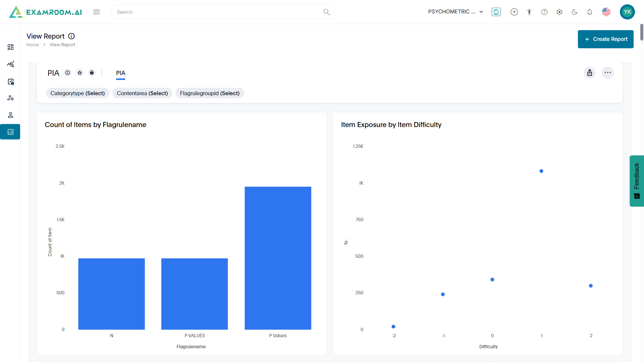The image size is (644, 362).
Task: Click the Search input field
Action: click(218, 12)
